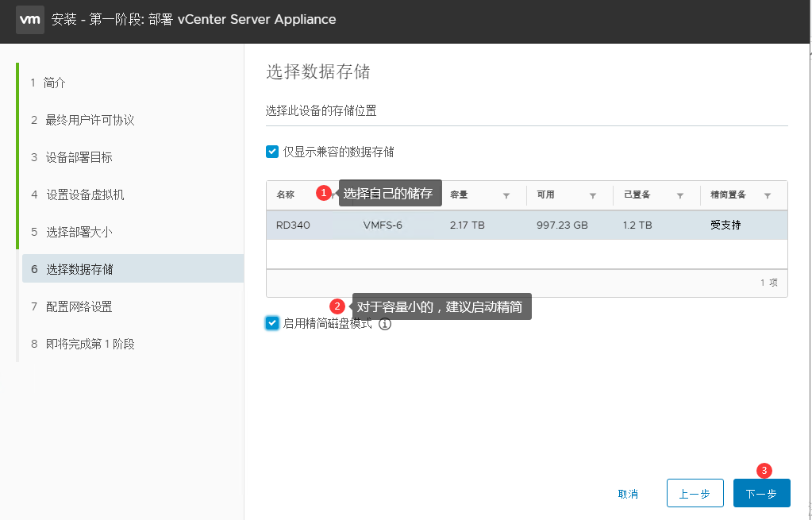Click the VMware vm logo icon
Viewport: 812px width, 520px height.
(32, 19)
